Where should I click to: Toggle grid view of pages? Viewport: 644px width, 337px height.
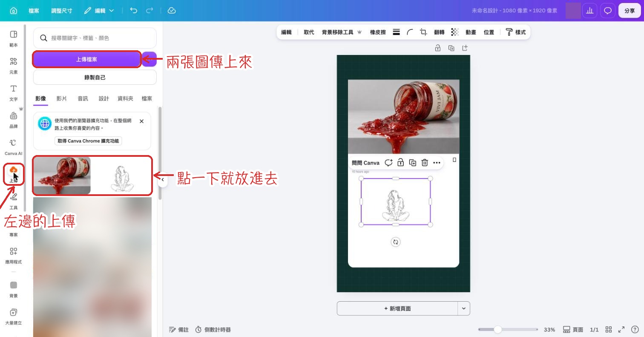[x=609, y=329]
